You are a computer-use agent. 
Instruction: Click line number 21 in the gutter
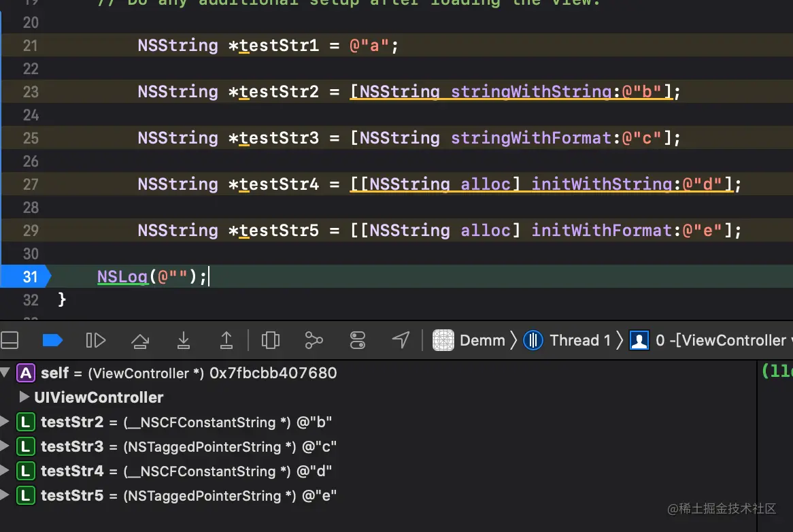click(31, 46)
